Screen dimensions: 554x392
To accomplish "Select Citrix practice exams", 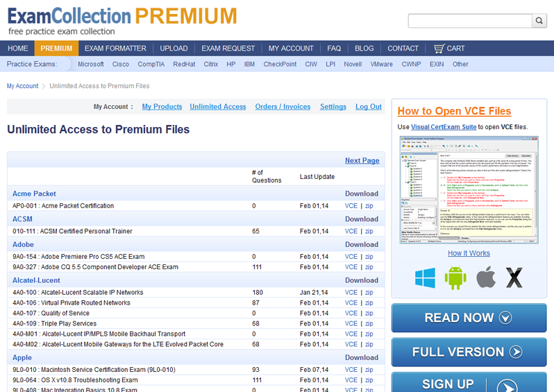I will (x=211, y=65).
